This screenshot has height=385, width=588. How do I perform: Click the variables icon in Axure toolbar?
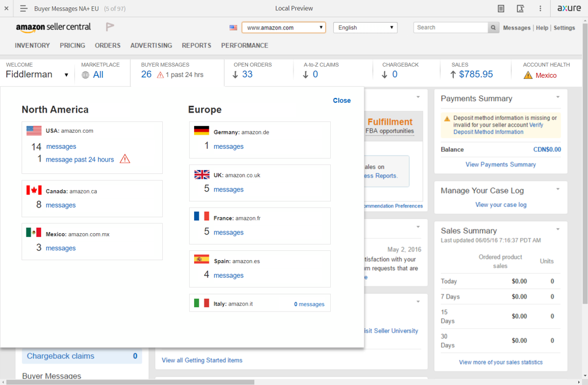click(x=520, y=8)
